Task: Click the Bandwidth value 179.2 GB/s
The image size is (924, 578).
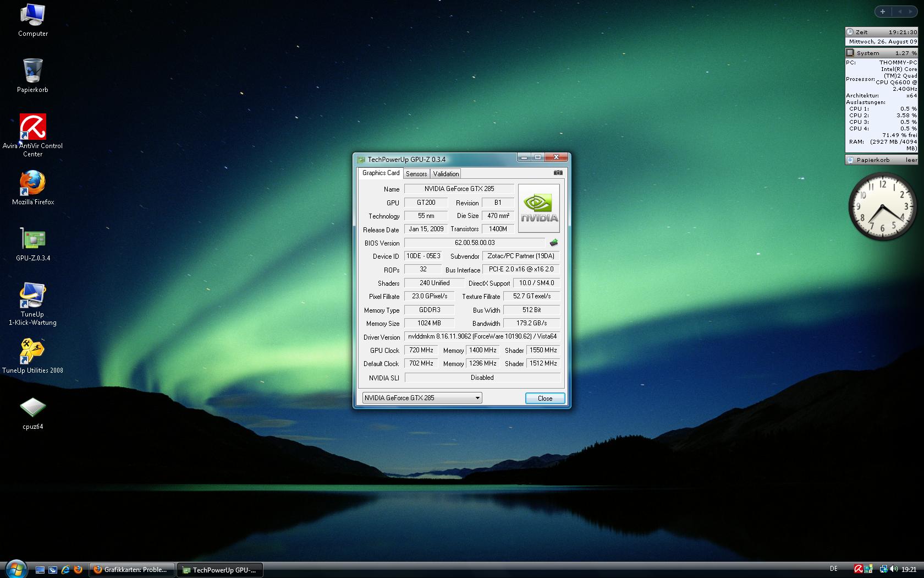Action: point(532,323)
